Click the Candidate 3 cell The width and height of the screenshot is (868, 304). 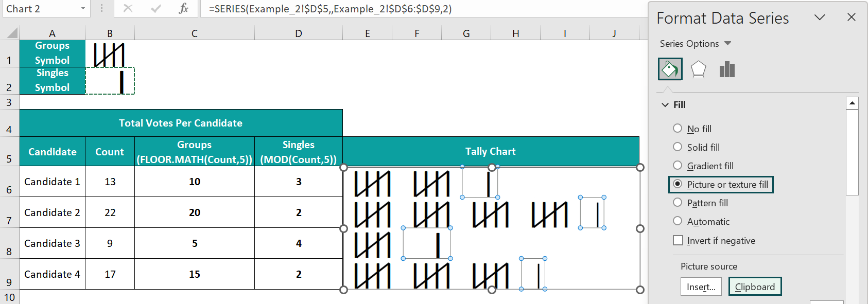pyautogui.click(x=52, y=243)
